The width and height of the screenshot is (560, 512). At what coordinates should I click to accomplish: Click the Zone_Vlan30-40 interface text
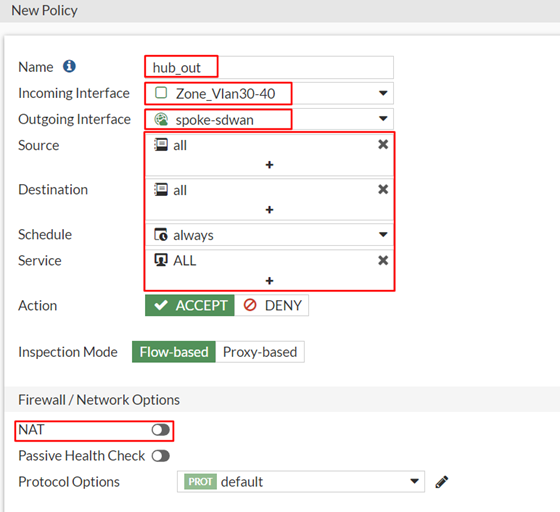pos(225,94)
